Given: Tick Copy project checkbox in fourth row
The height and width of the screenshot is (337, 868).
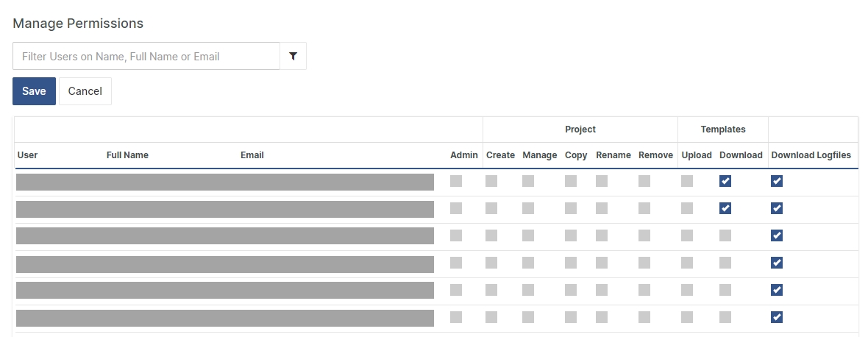Looking at the screenshot, I should [571, 263].
